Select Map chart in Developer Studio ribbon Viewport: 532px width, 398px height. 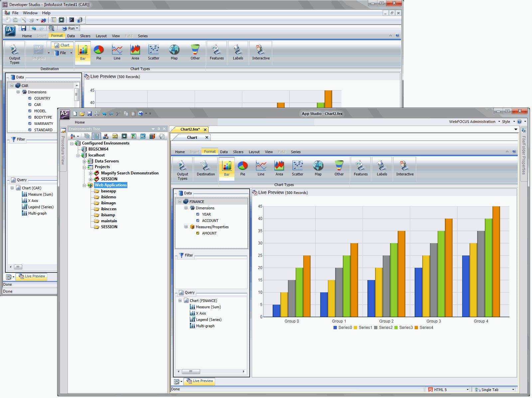(x=174, y=53)
